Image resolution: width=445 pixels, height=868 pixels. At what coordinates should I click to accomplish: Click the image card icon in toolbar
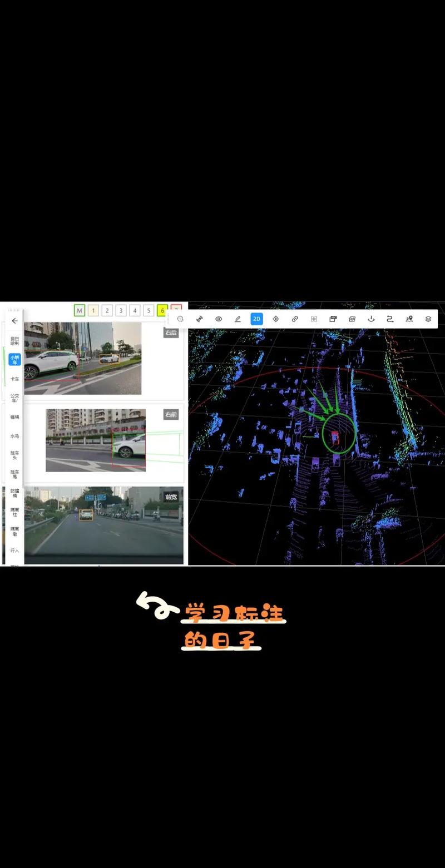tap(333, 319)
